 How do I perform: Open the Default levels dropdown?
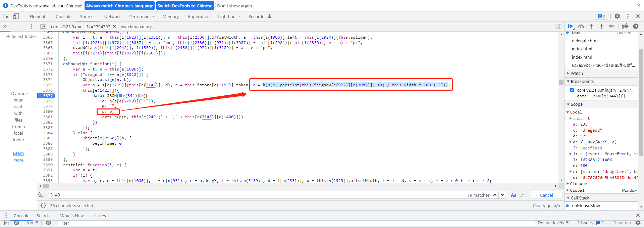click(553, 223)
